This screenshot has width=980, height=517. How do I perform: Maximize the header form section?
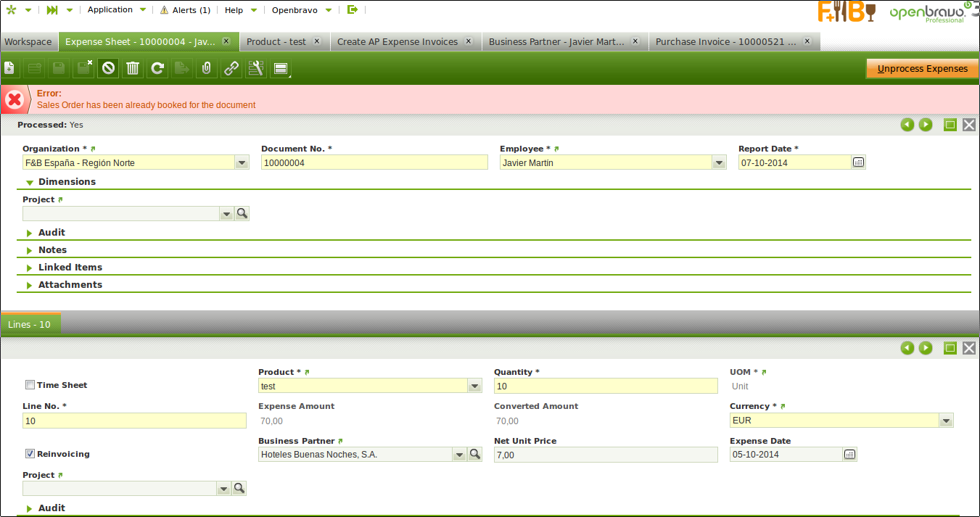point(950,125)
